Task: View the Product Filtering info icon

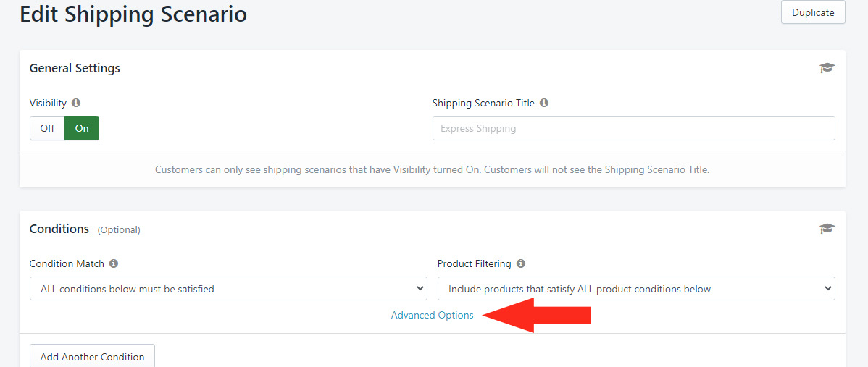Action: 520,263
